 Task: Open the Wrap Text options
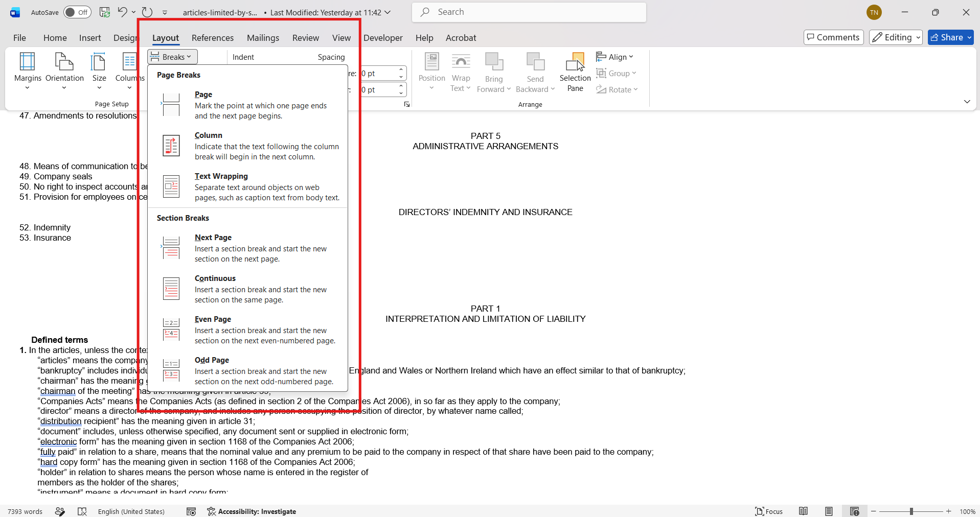coord(461,71)
